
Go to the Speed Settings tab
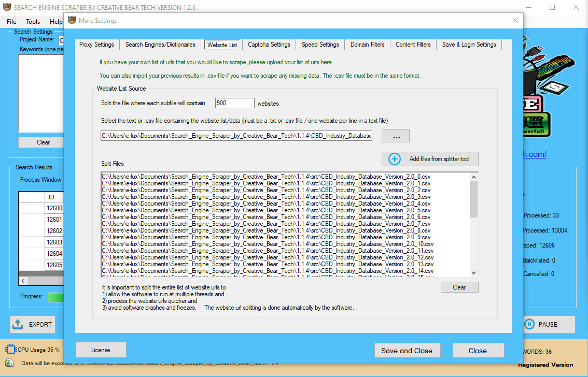coord(320,45)
